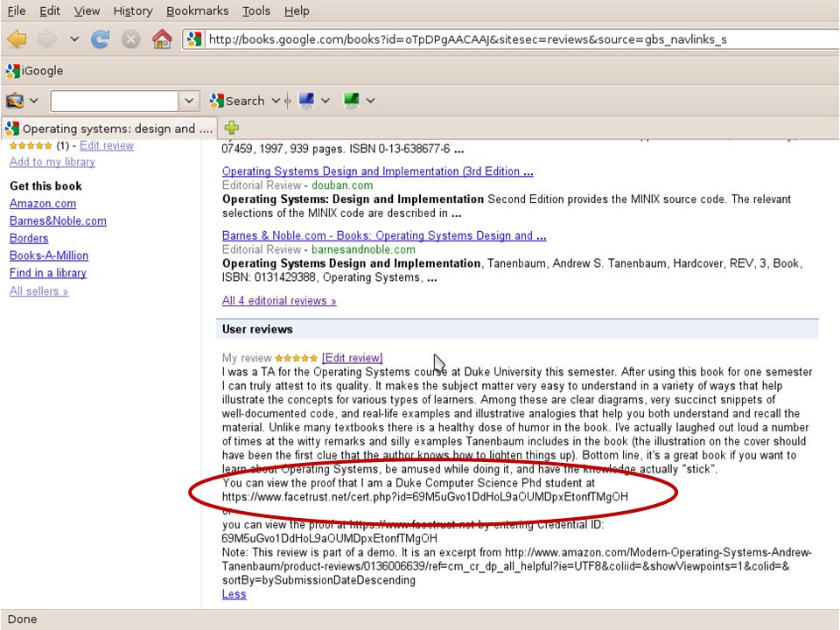The image size is (840, 630).
Task: Open the dropdown beside the leftmost toolbar icon
Action: tap(34, 101)
